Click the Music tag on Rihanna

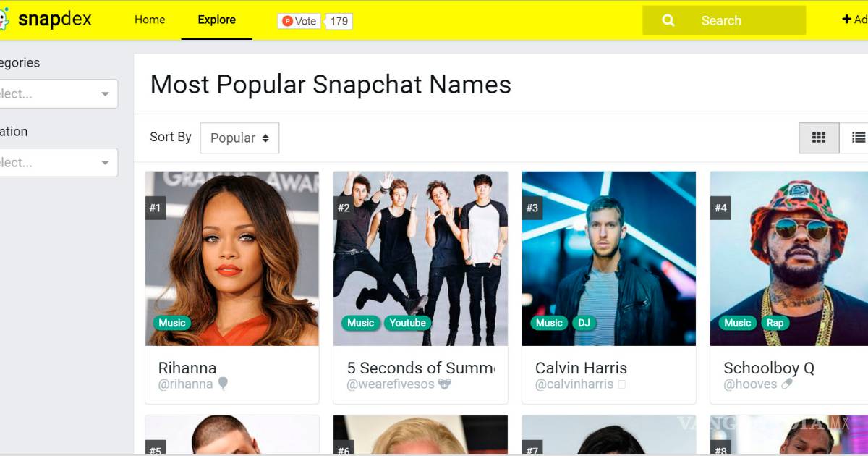tap(172, 323)
